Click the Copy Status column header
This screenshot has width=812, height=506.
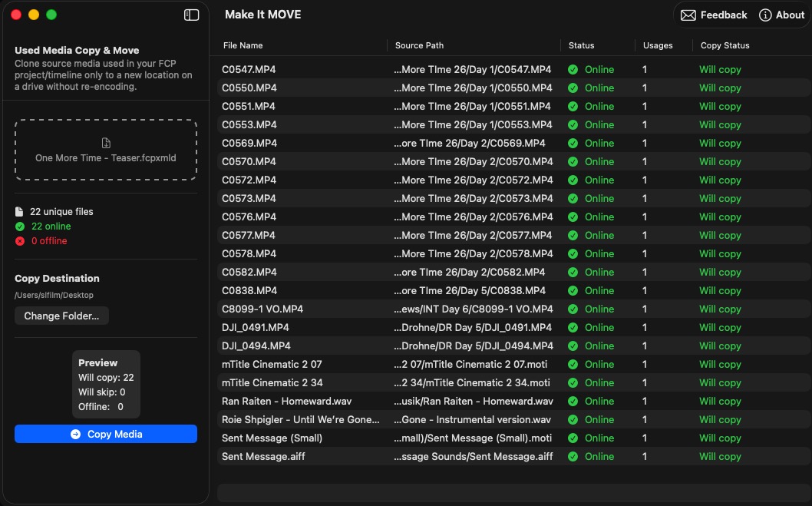pos(725,45)
